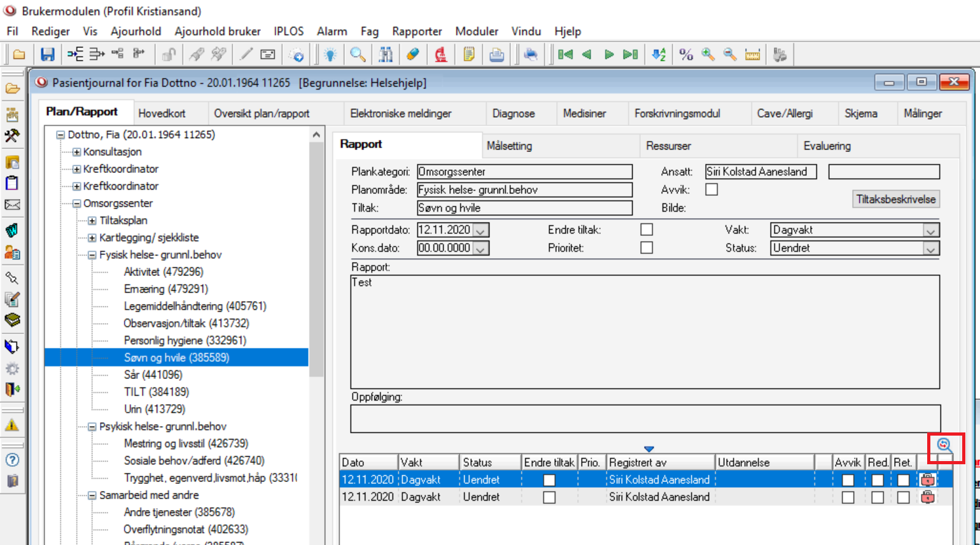The width and height of the screenshot is (980, 545).
Task: Click the lock icon in highlighted table row
Action: coord(928,479)
